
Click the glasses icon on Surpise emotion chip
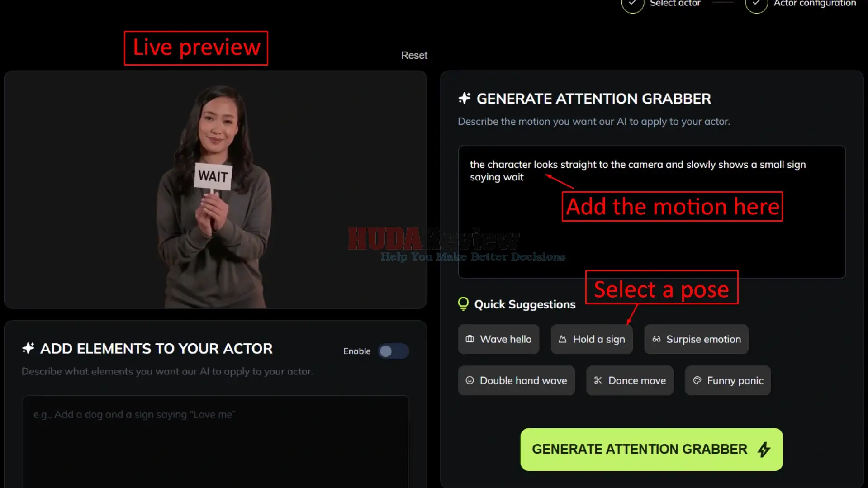[656, 339]
